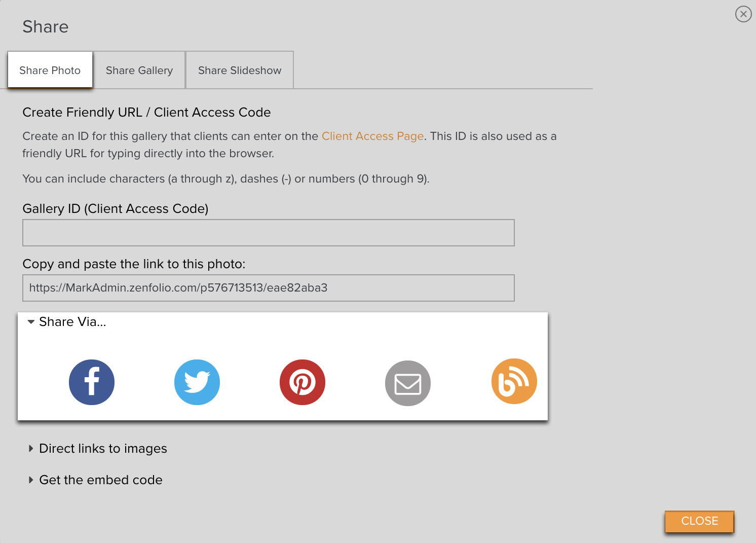Share the photo by Email
Image resolution: width=756 pixels, height=543 pixels.
tap(408, 382)
